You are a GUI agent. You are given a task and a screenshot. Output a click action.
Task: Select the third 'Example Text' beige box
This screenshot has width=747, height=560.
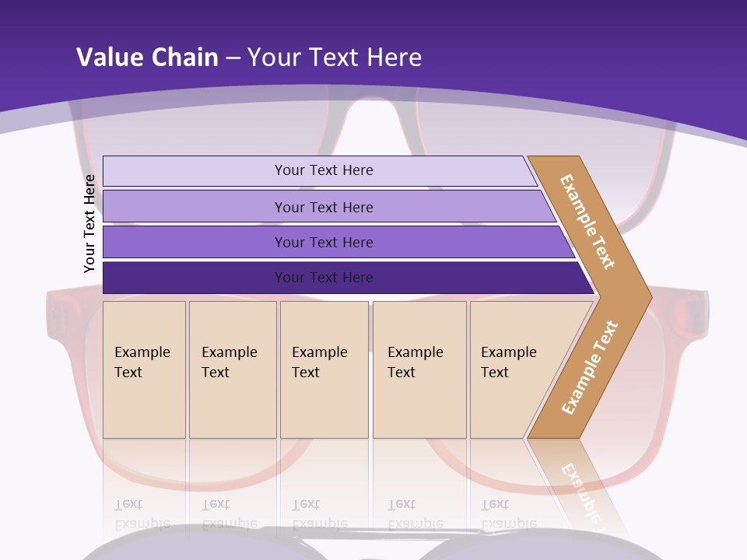point(324,369)
